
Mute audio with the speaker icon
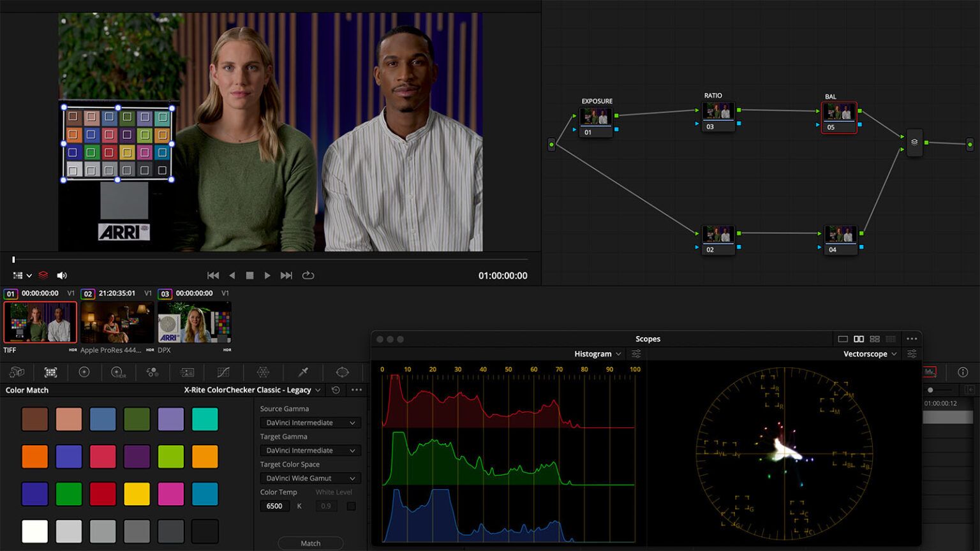click(x=61, y=275)
